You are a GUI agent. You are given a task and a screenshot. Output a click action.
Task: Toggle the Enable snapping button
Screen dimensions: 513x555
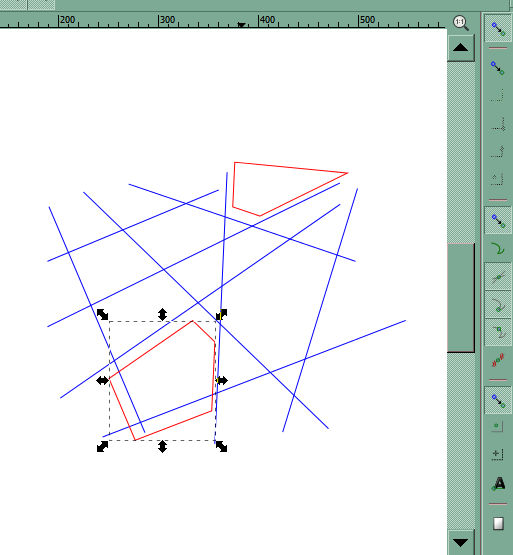498,29
